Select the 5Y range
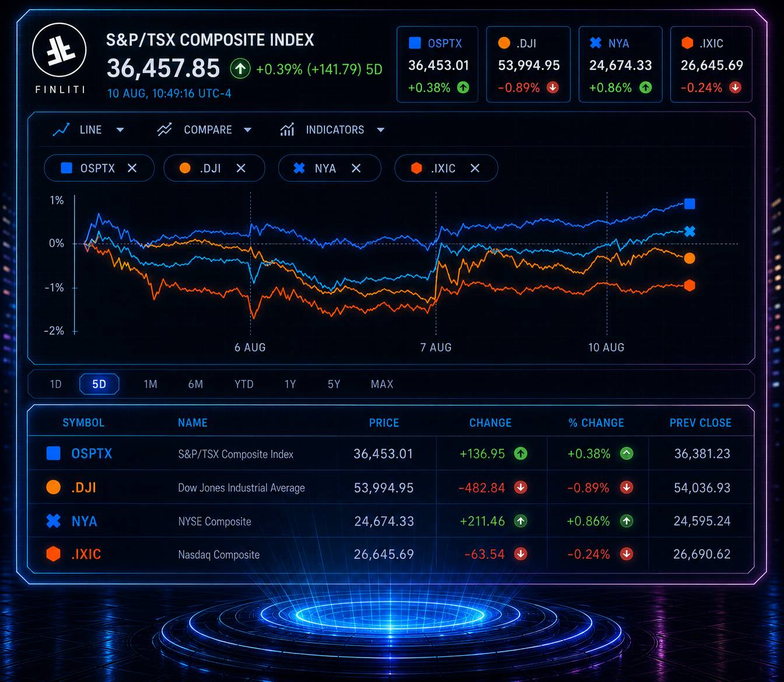This screenshot has width=784, height=682. (334, 384)
